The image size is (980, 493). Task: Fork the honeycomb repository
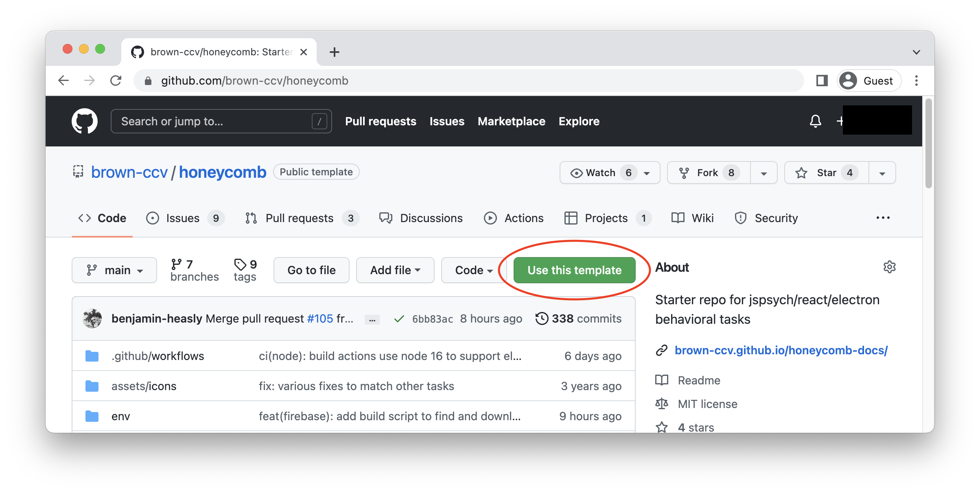(x=709, y=173)
